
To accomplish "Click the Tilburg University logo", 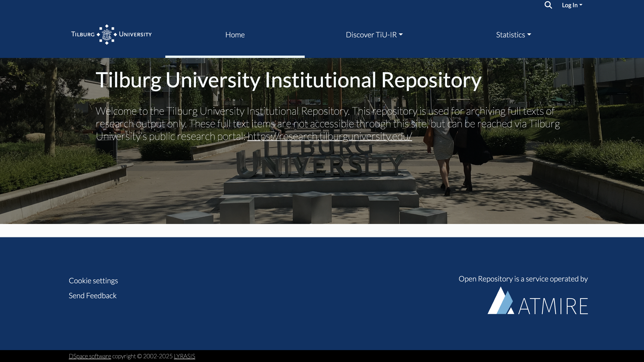I will 111,35.
